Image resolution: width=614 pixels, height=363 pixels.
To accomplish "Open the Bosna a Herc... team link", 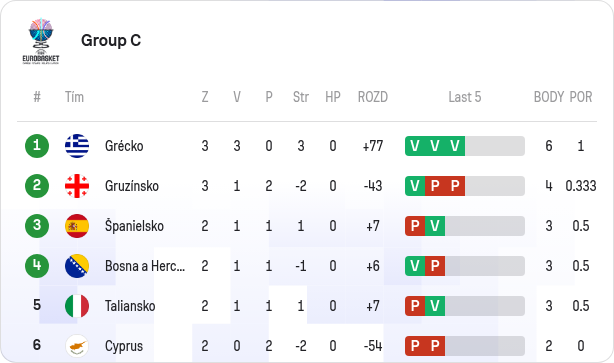I will 145,266.
